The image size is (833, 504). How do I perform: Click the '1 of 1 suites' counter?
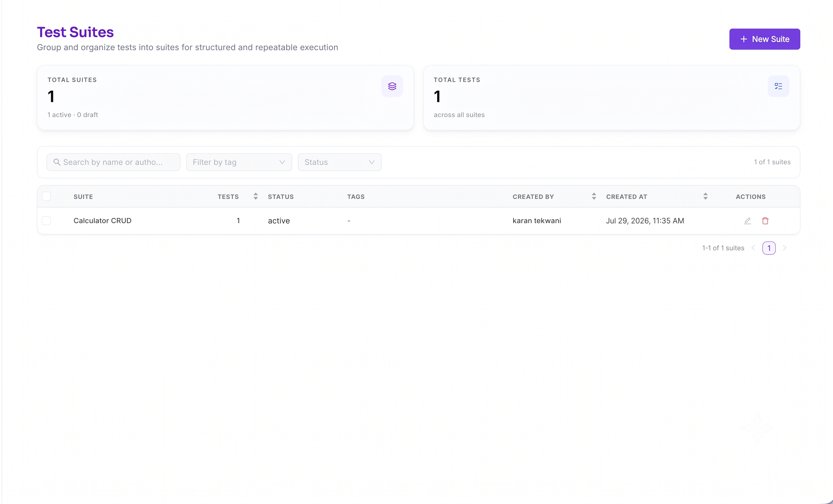pyautogui.click(x=772, y=162)
